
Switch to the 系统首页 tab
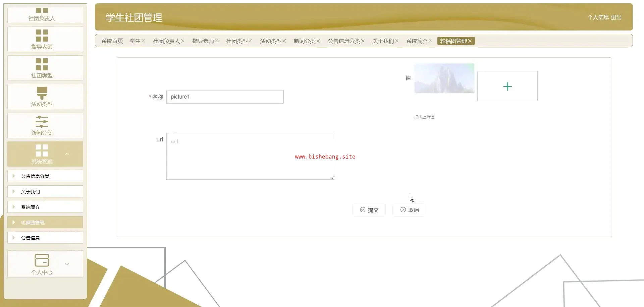click(x=112, y=41)
